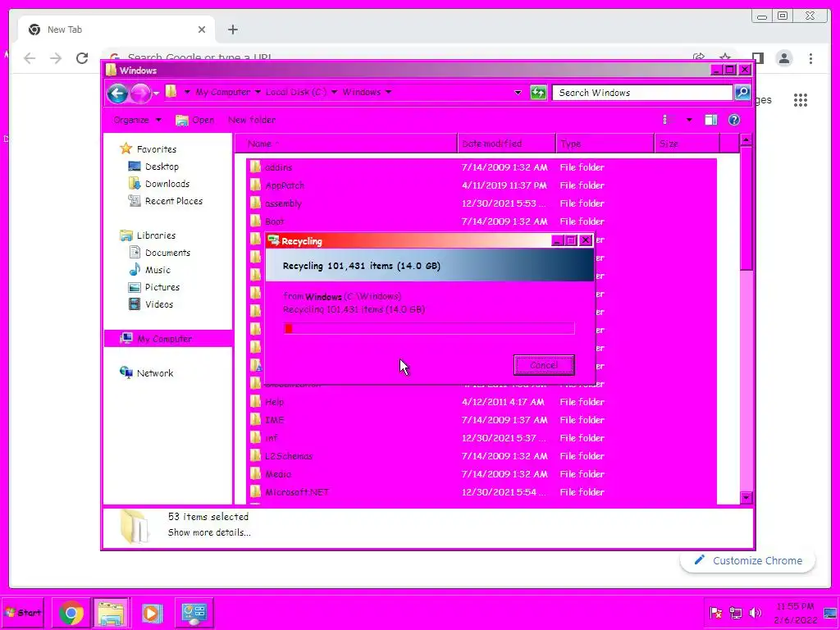Sort by the Size column header
The height and width of the screenshot is (630, 840).
(687, 144)
